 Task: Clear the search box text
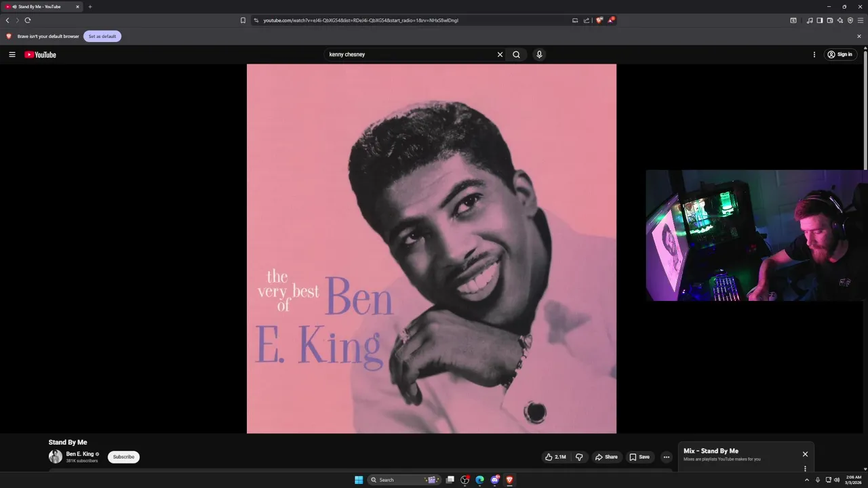pyautogui.click(x=500, y=54)
